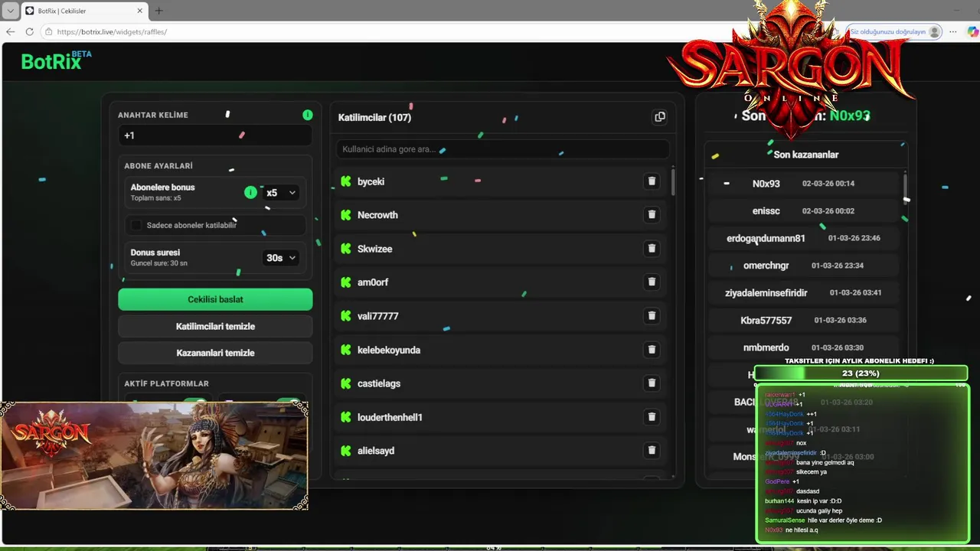Click winner entry enissc
980x551 pixels.
point(803,210)
